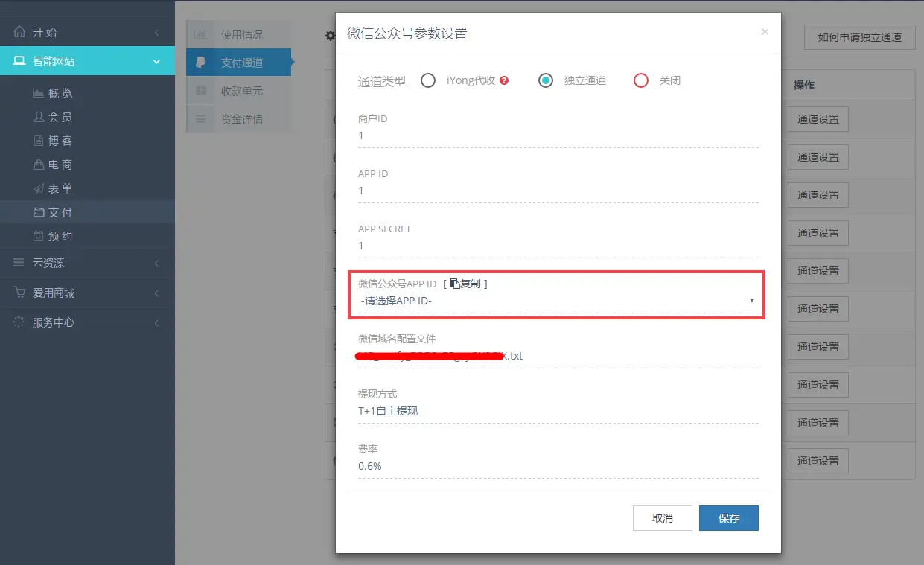Screen dimensions: 924x565
Task: Click the APP SECRET input field
Action: pyautogui.click(x=557, y=246)
